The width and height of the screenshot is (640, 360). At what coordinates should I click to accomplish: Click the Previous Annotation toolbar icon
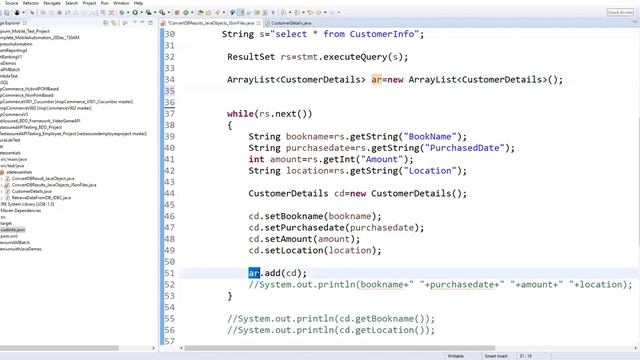coord(297,12)
